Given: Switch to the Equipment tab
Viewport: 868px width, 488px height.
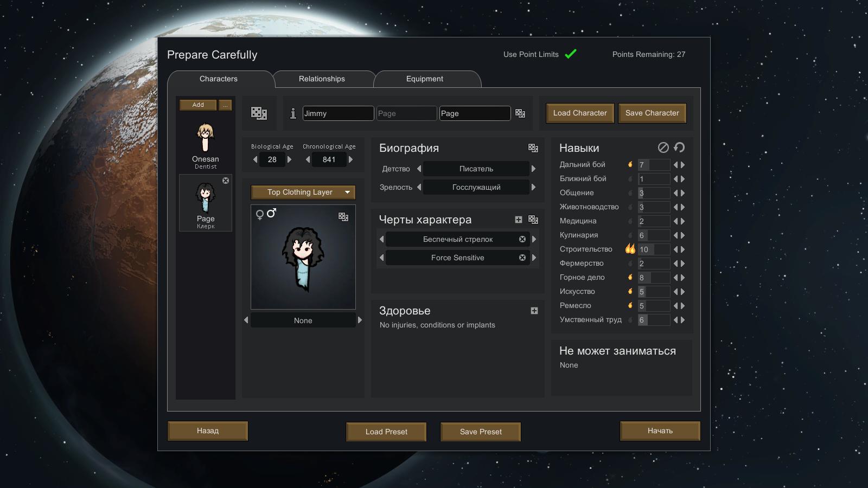Looking at the screenshot, I should [x=425, y=79].
